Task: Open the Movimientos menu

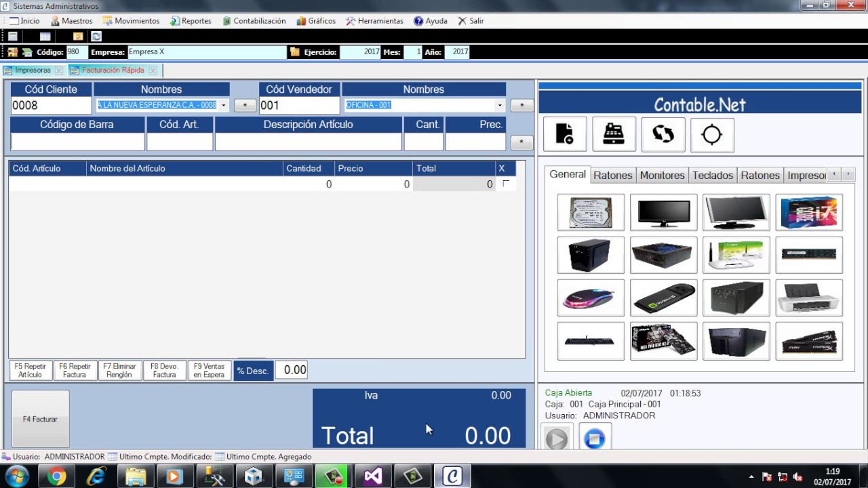Action: (x=131, y=21)
